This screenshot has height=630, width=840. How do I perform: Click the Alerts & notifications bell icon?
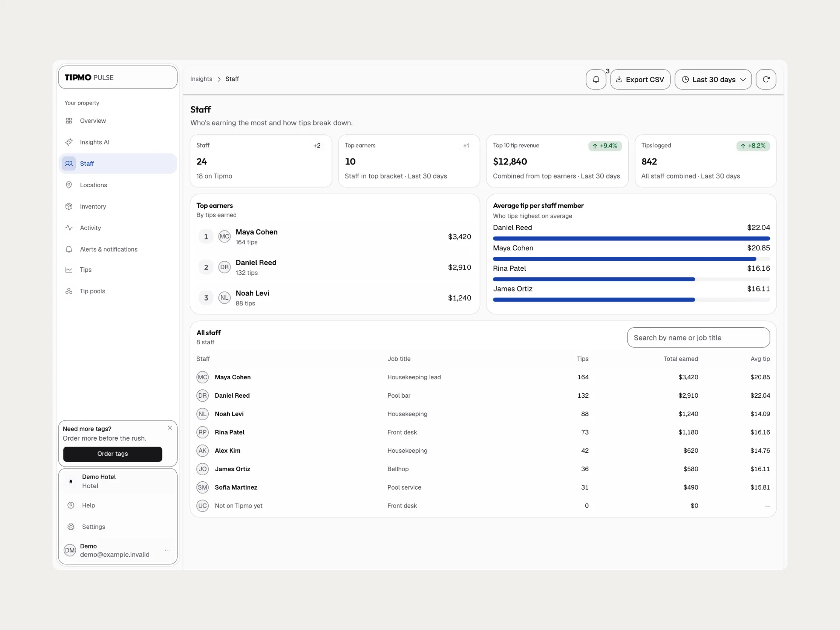click(69, 249)
